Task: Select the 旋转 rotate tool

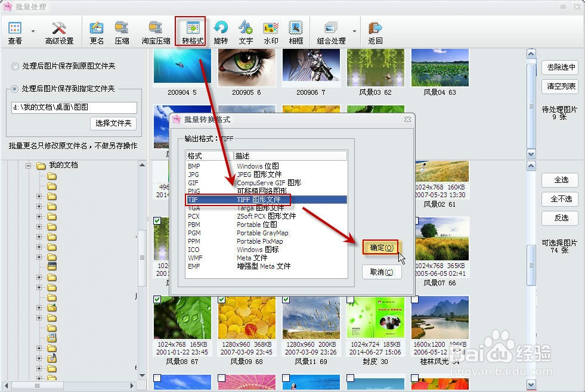Action: point(221,32)
